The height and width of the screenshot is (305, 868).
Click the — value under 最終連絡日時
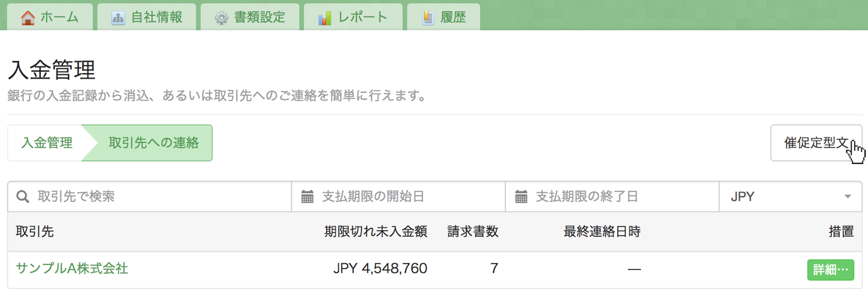pos(634,269)
